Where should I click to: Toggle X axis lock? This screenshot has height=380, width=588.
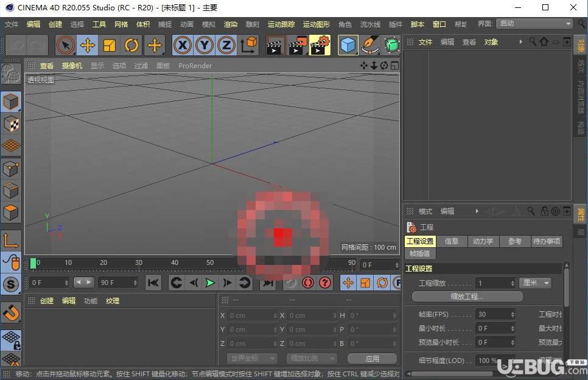point(183,46)
